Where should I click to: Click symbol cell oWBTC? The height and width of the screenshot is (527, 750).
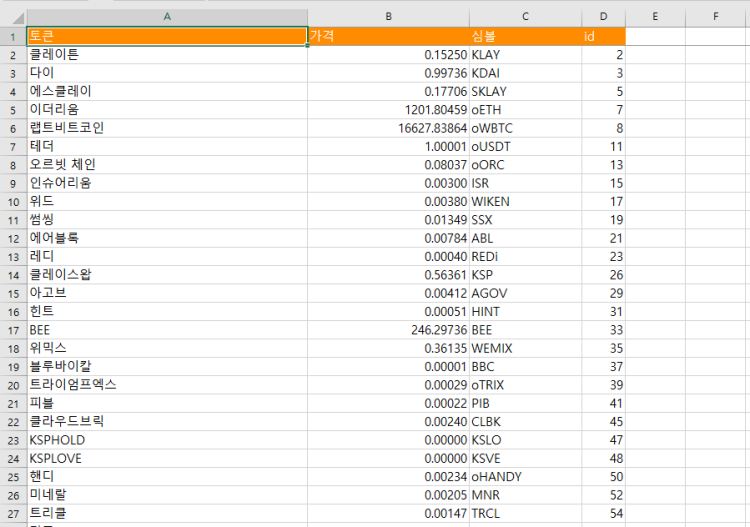[525, 128]
